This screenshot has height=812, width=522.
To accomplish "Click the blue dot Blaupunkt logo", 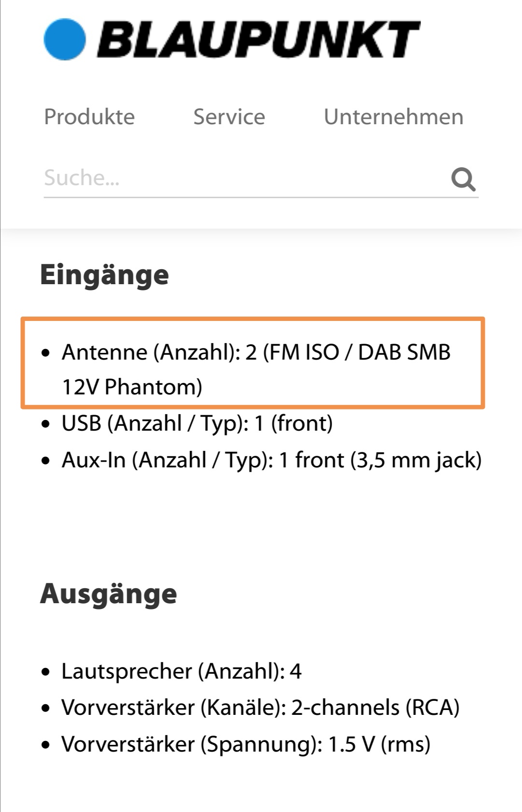I will pos(65,40).
